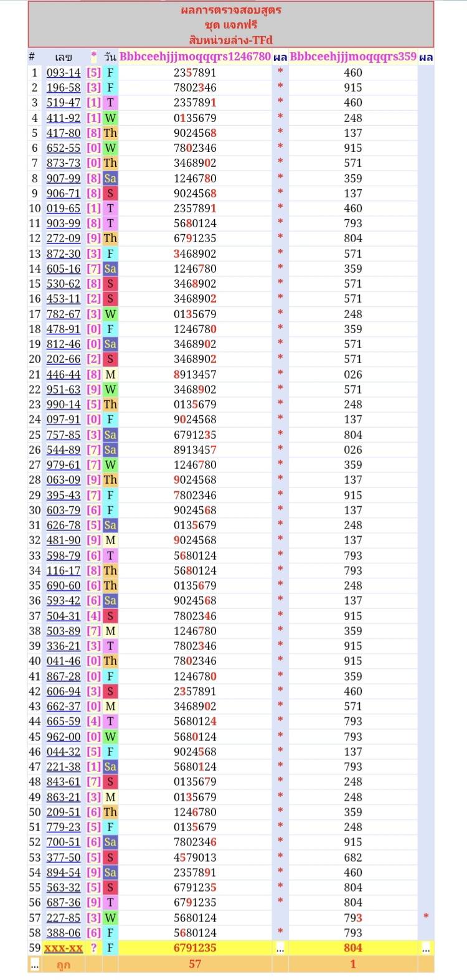
Task: Click the ellipsis beside 6791235 in row 59
Action: [x=280, y=948]
